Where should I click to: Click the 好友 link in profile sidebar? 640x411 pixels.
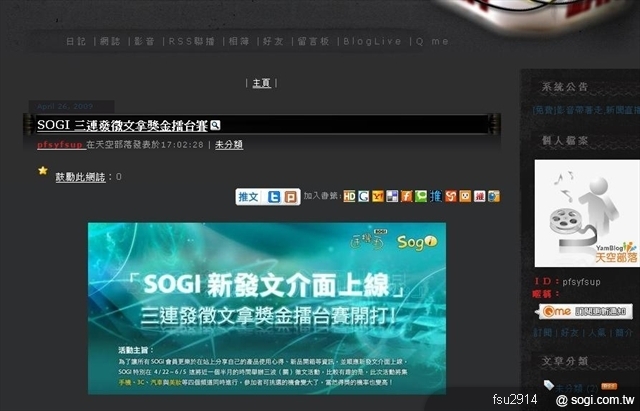tap(570, 333)
